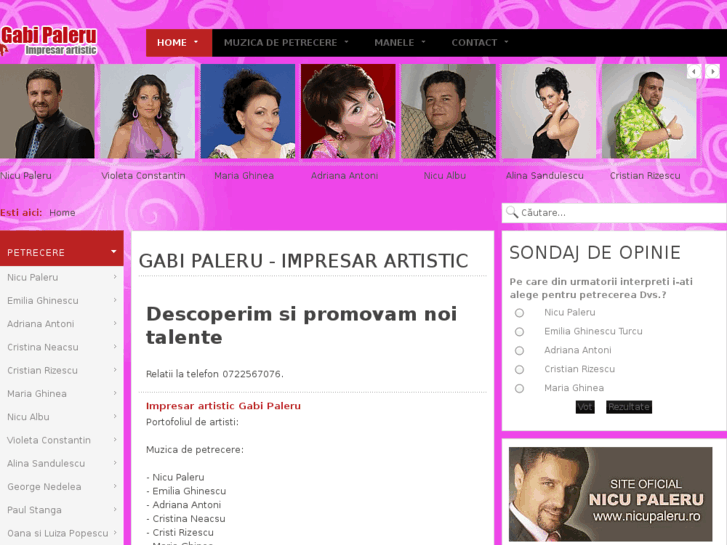The width and height of the screenshot is (727, 545).
Task: View poll Rezultate button
Action: click(x=629, y=407)
